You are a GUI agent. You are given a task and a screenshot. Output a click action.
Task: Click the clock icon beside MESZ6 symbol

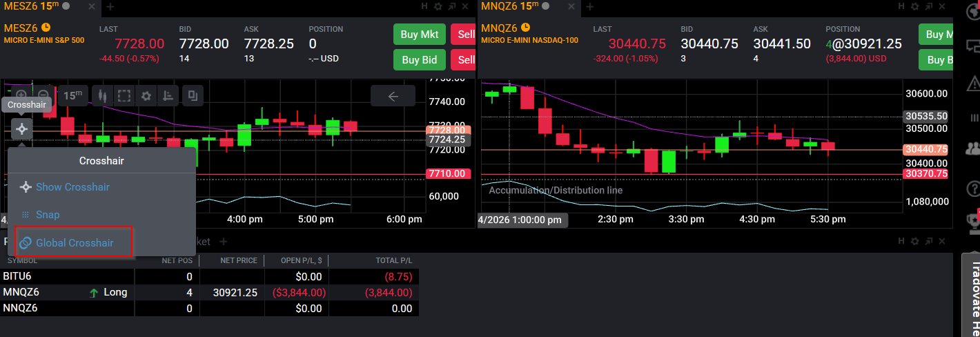coord(46,28)
